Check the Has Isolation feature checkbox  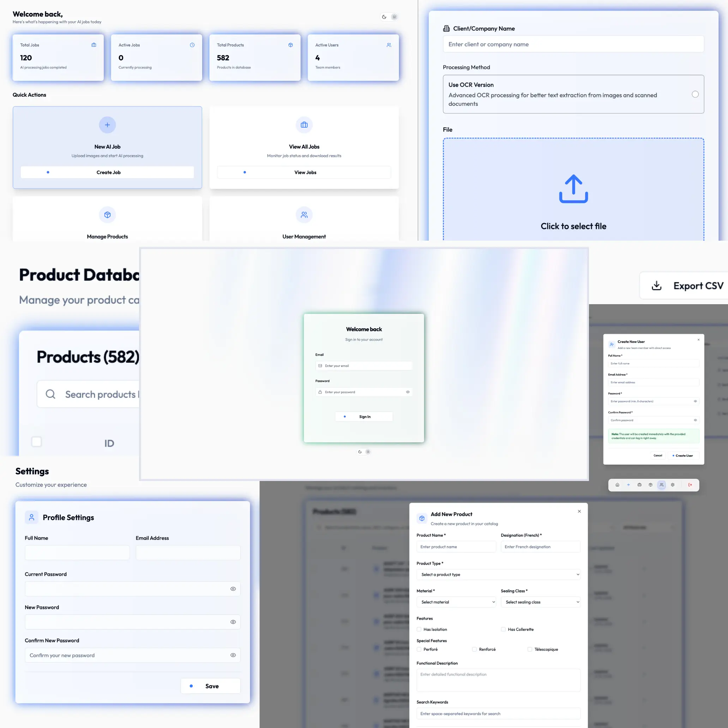(x=419, y=629)
